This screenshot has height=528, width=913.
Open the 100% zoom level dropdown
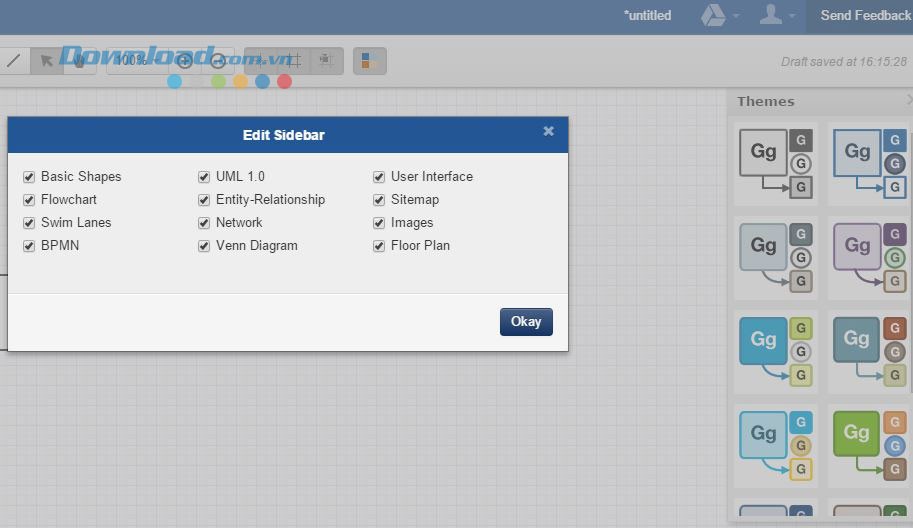click(133, 61)
